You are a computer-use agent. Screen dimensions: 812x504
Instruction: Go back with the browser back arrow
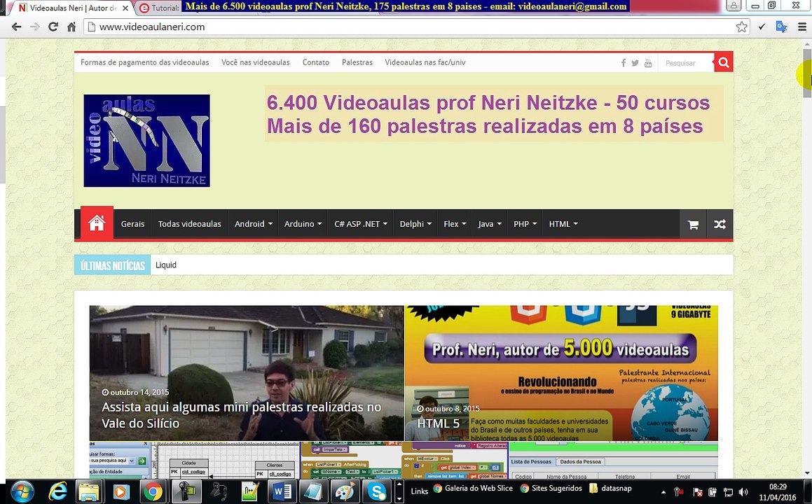(x=17, y=27)
